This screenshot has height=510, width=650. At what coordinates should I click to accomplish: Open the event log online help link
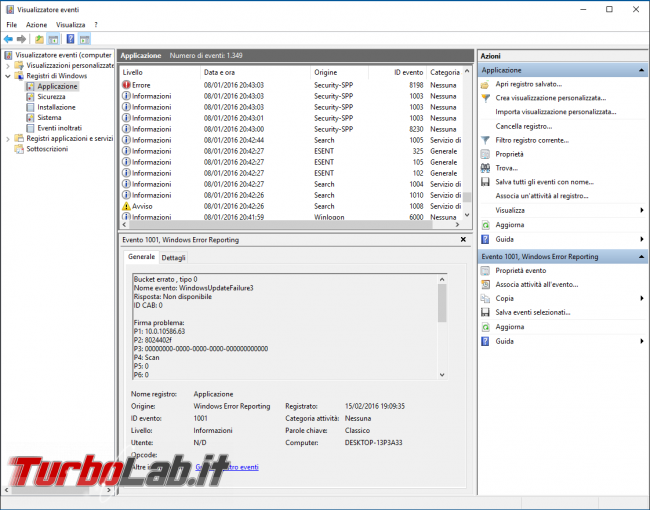[x=227, y=467]
